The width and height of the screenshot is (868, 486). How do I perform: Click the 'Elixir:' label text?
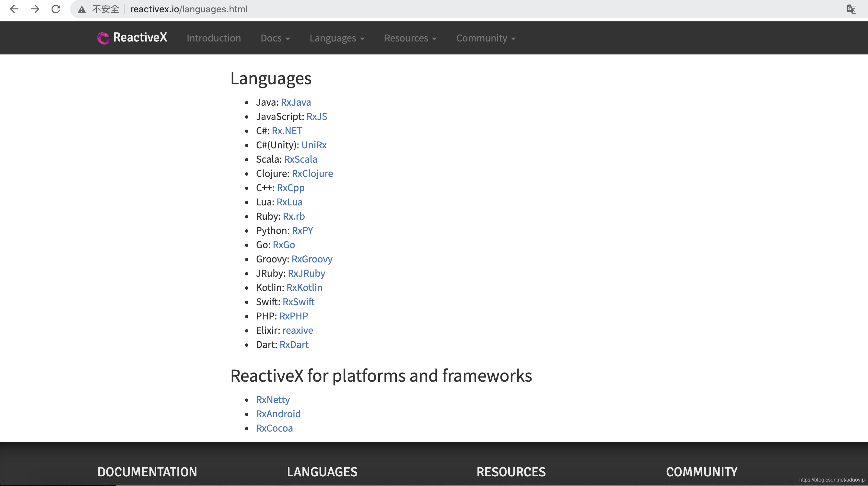point(268,330)
